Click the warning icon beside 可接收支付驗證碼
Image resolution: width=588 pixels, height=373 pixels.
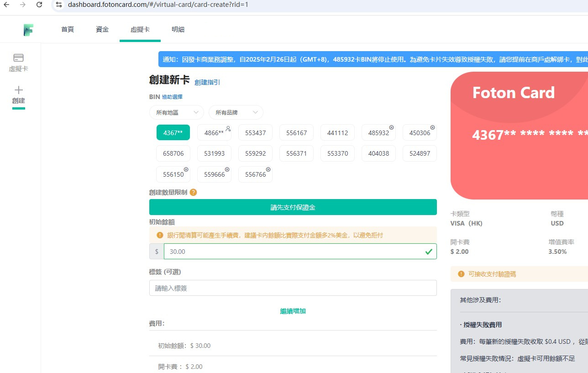pyautogui.click(x=461, y=274)
